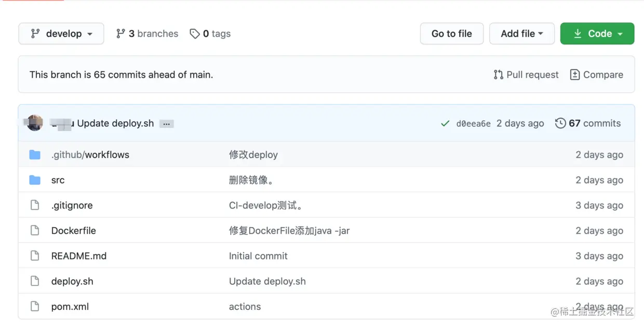Open a Pull request

click(x=526, y=75)
